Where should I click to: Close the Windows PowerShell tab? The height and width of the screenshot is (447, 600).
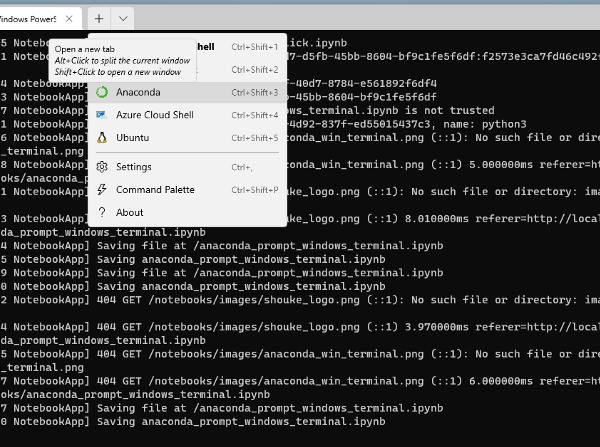pos(69,19)
